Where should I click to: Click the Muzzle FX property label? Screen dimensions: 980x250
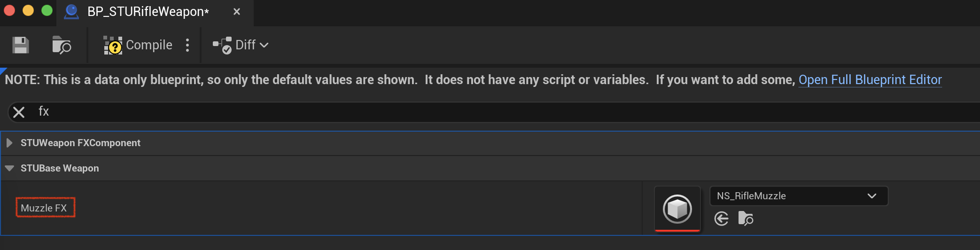[x=44, y=208]
